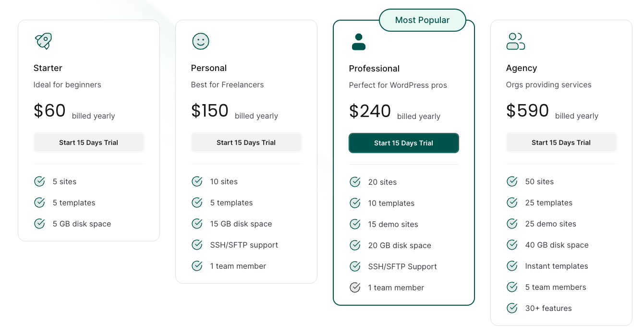644x334 pixels.
Task: Click the $60 Starter price
Action: pyautogui.click(x=49, y=111)
